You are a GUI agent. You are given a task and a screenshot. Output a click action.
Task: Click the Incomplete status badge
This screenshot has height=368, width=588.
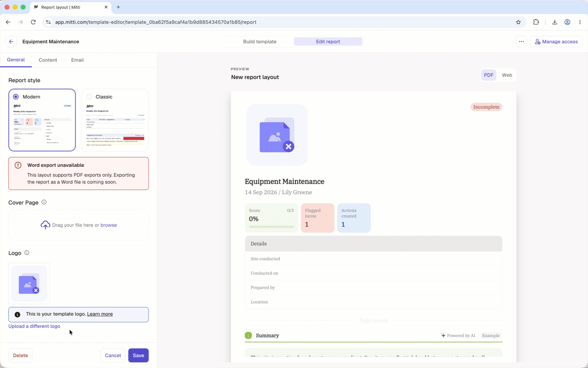point(486,107)
